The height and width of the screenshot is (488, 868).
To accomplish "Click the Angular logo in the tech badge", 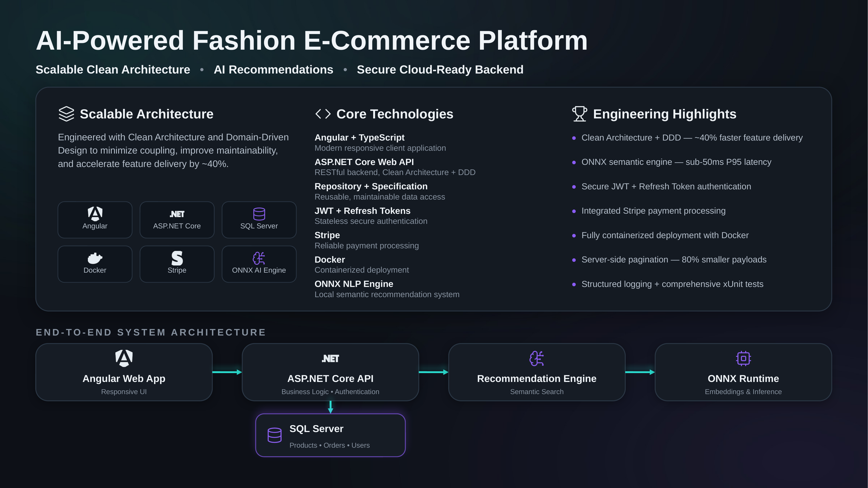I will pyautogui.click(x=95, y=213).
